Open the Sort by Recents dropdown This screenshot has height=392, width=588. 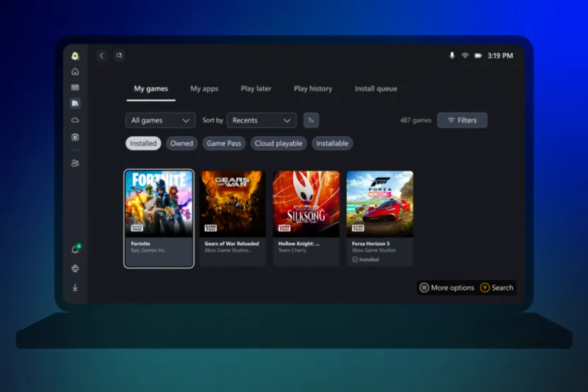click(x=262, y=121)
